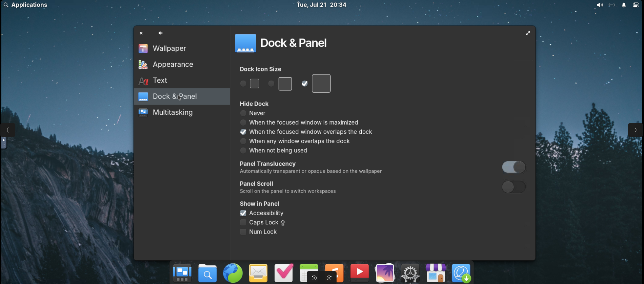The image size is (644, 284).
Task: Enable Num Lock indicator in panel
Action: click(x=258, y=232)
